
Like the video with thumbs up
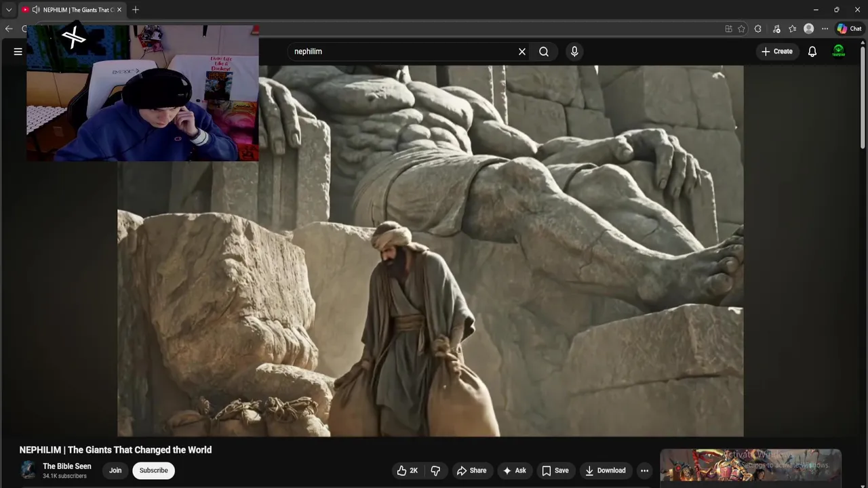click(x=407, y=470)
